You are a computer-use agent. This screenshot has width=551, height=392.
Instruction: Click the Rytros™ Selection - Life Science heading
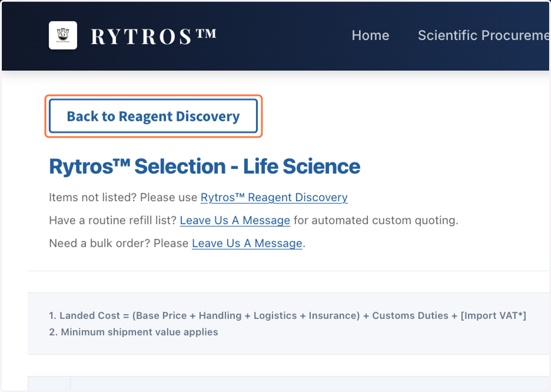(x=205, y=167)
